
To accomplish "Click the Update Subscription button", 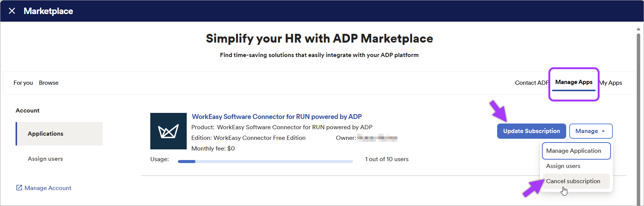I will (532, 131).
